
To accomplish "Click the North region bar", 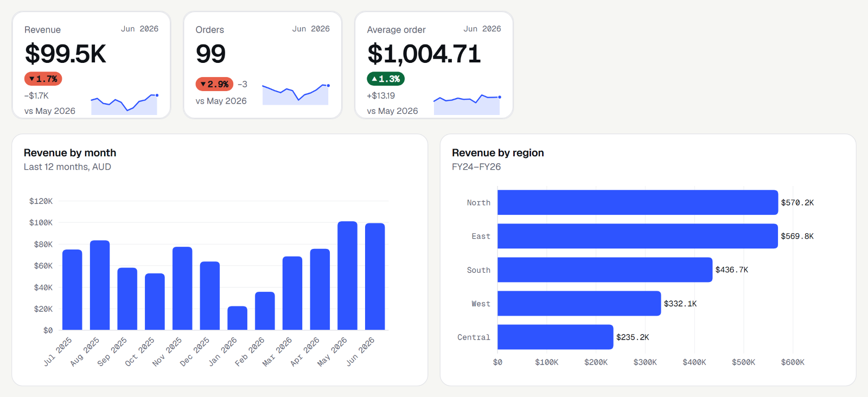I will point(638,202).
